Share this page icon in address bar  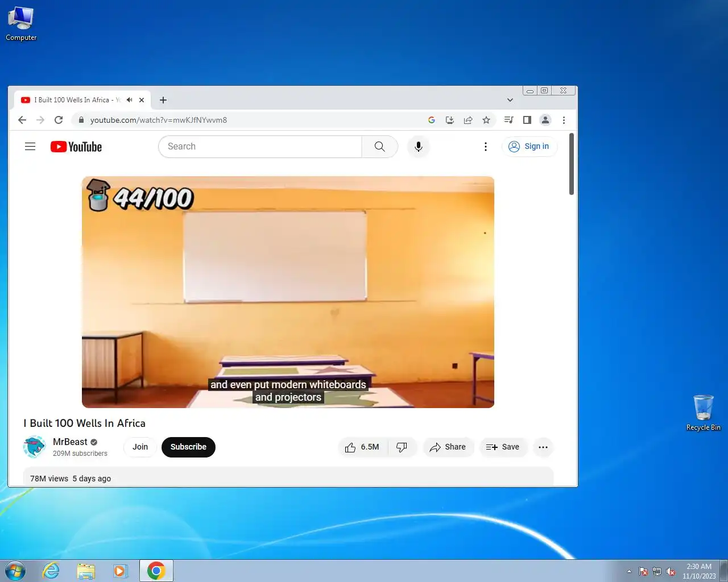pos(468,120)
